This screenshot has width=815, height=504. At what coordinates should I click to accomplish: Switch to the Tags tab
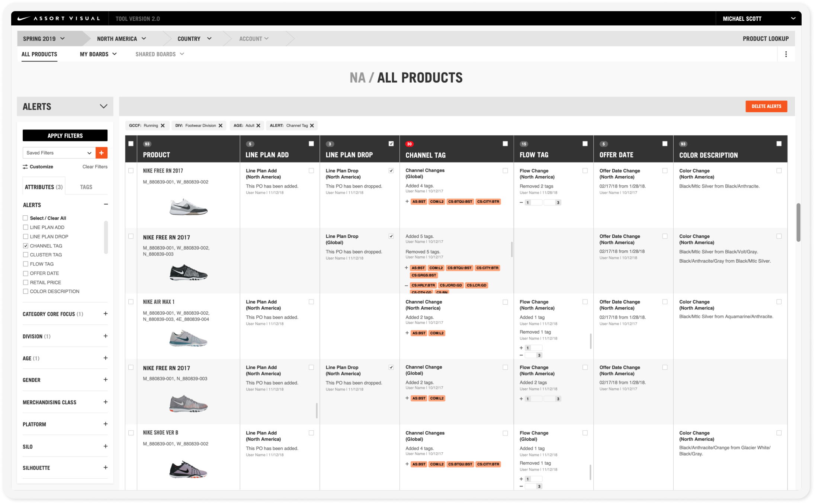click(x=86, y=187)
